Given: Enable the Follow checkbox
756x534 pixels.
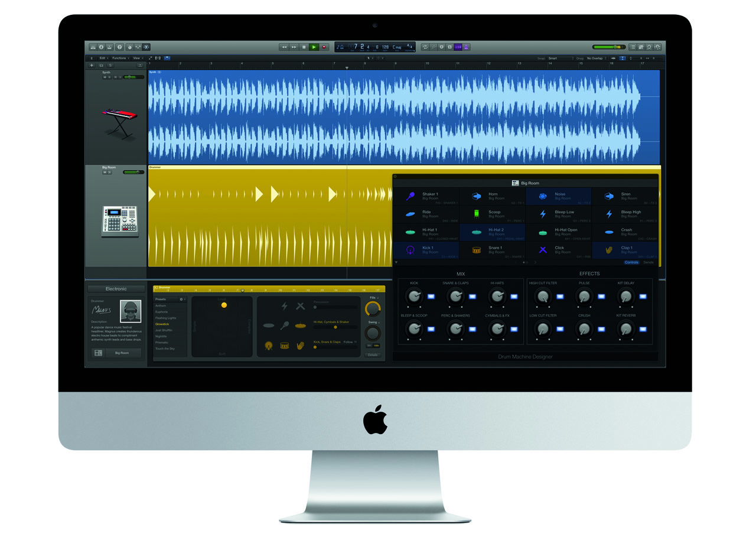Looking at the screenshot, I should (x=355, y=342).
